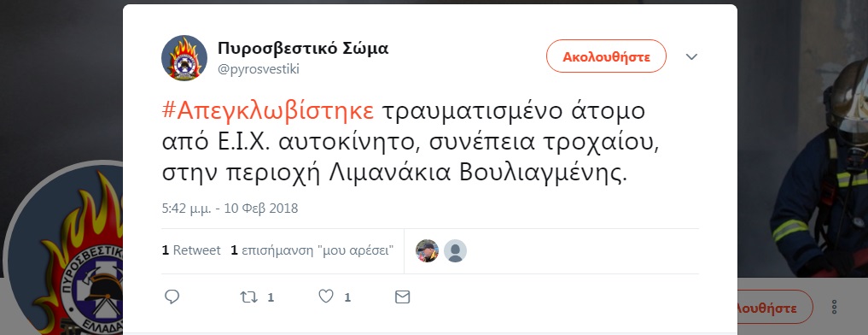
Task: Show who retweeted via "1 Retweet"
Action: [x=191, y=250]
